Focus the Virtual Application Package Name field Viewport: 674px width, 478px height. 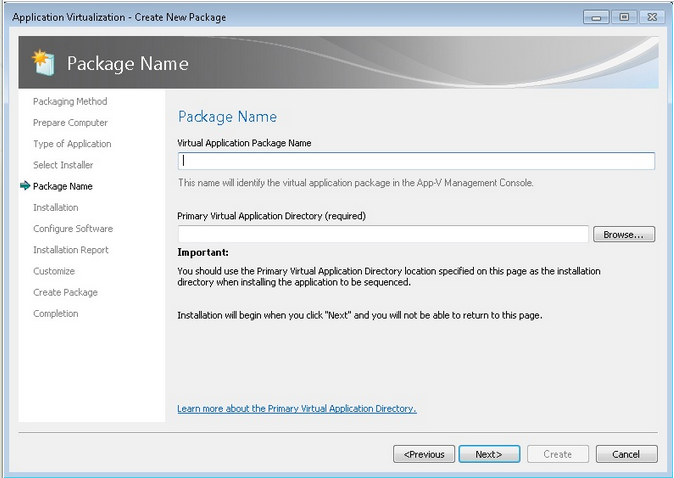(x=416, y=161)
